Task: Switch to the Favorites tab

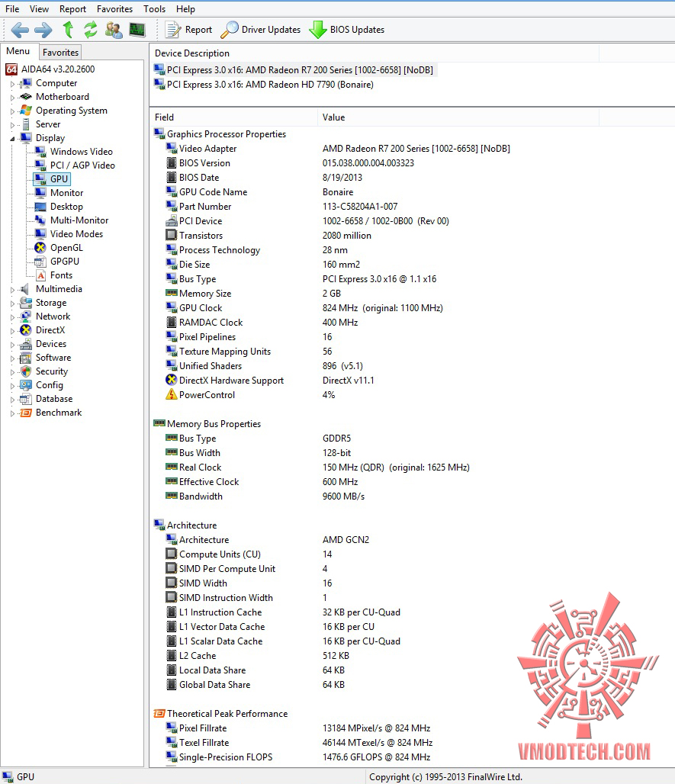Action: [x=60, y=52]
